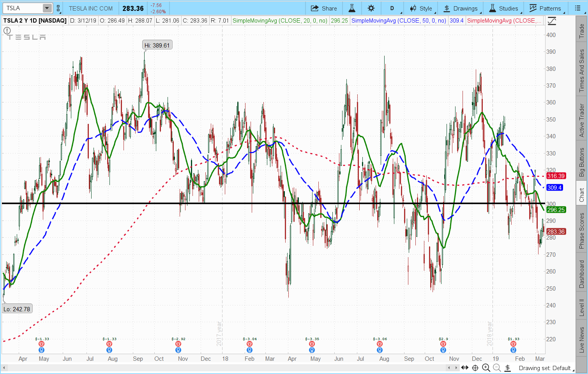Open the Live News side tab
588x374 pixels.
click(x=581, y=340)
